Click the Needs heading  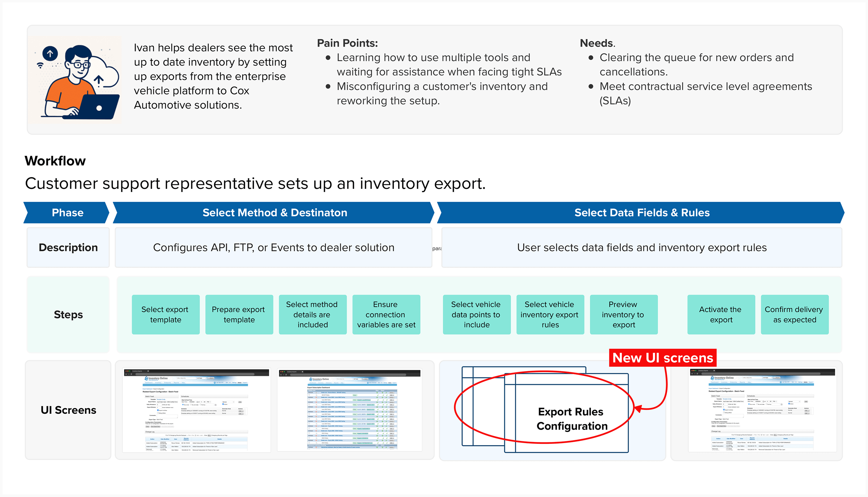pos(597,43)
